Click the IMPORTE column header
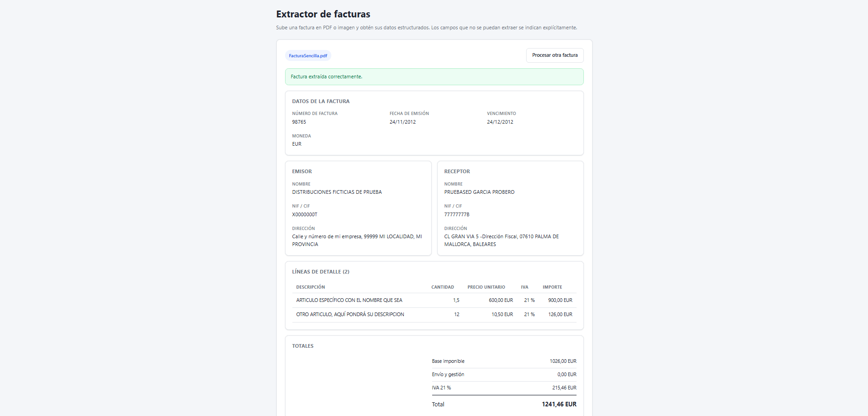Screen dimensions: 868x416 (552, 287)
